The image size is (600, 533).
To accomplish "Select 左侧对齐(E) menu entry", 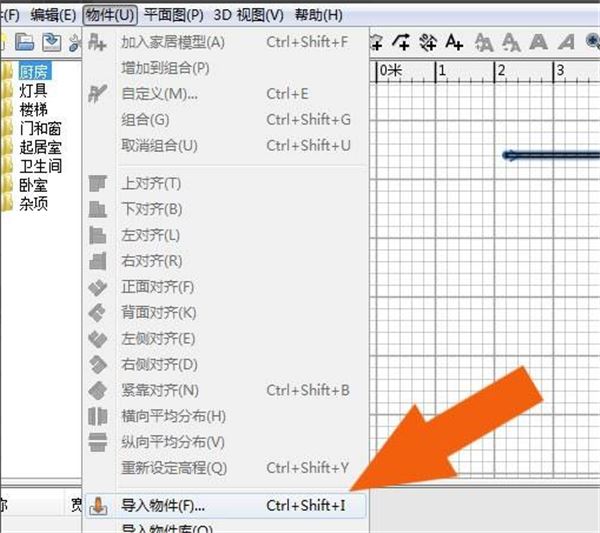I will pyautogui.click(x=225, y=339).
